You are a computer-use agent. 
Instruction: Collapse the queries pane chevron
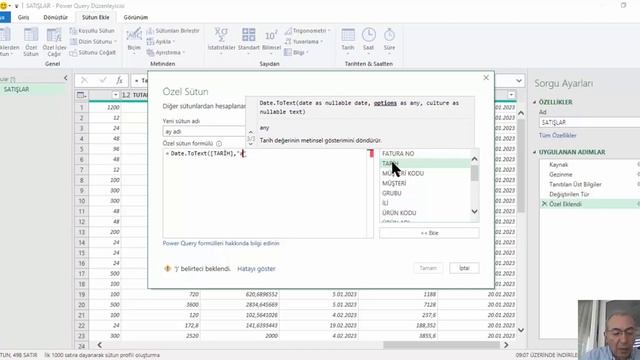(x=66, y=78)
